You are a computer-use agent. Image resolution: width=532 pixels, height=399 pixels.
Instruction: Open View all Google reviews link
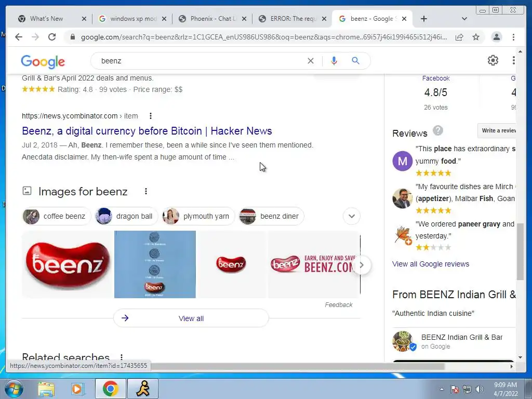[431, 264]
